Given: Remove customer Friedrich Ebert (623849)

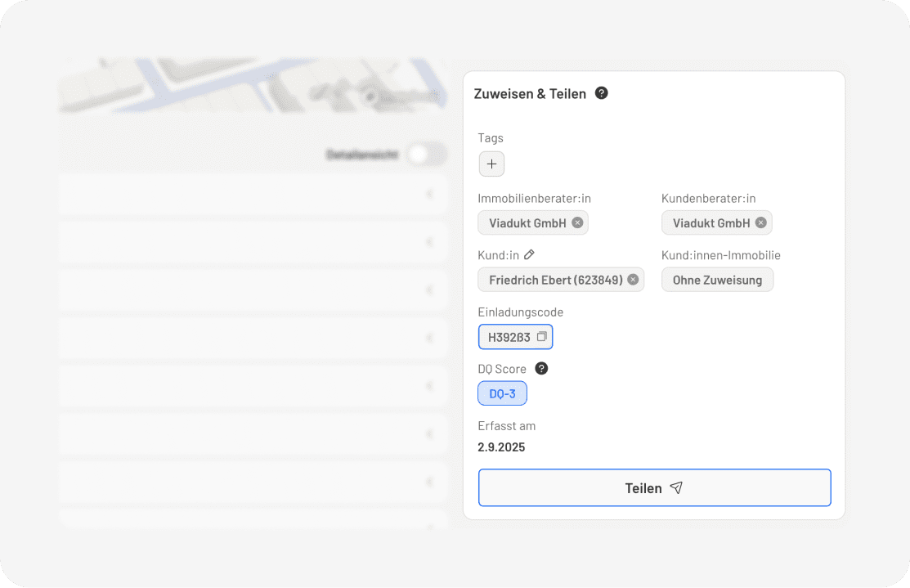Looking at the screenshot, I should pos(633,280).
